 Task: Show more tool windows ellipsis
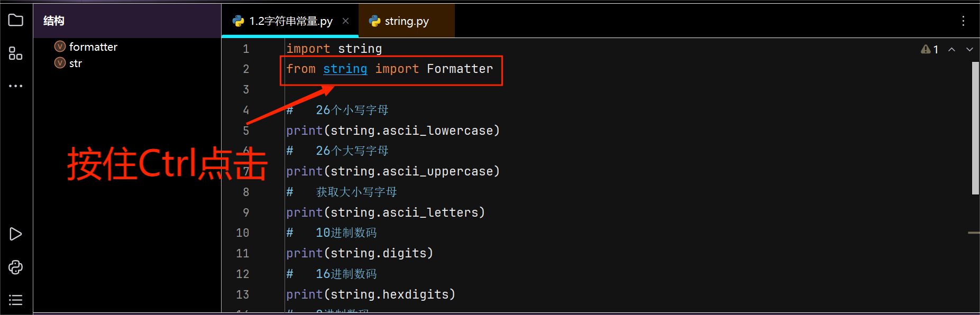pyautogui.click(x=16, y=86)
